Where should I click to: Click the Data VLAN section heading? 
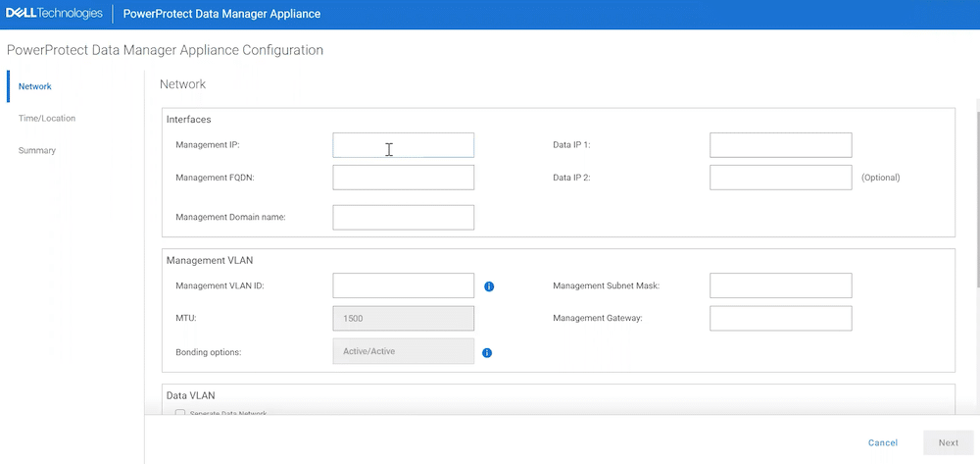tap(191, 395)
